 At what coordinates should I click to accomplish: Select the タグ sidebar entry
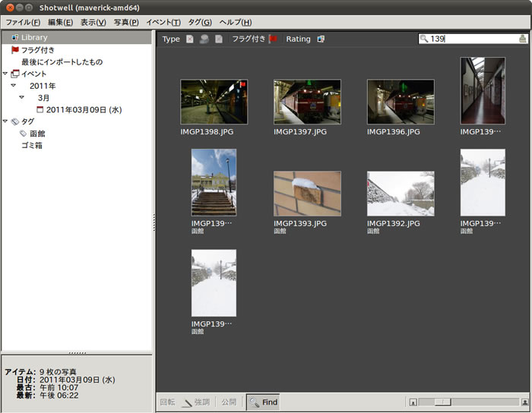point(27,121)
